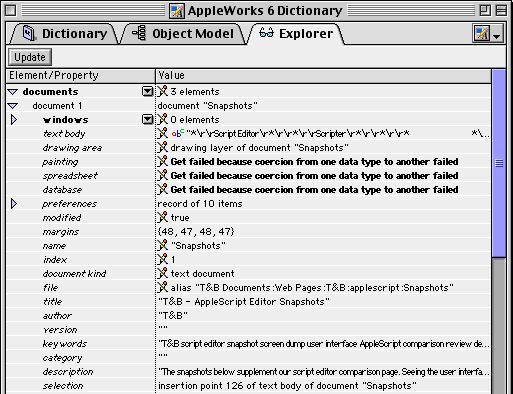513x394 pixels.
Task: Open the application icon dropdown at top right
Action: (487, 34)
